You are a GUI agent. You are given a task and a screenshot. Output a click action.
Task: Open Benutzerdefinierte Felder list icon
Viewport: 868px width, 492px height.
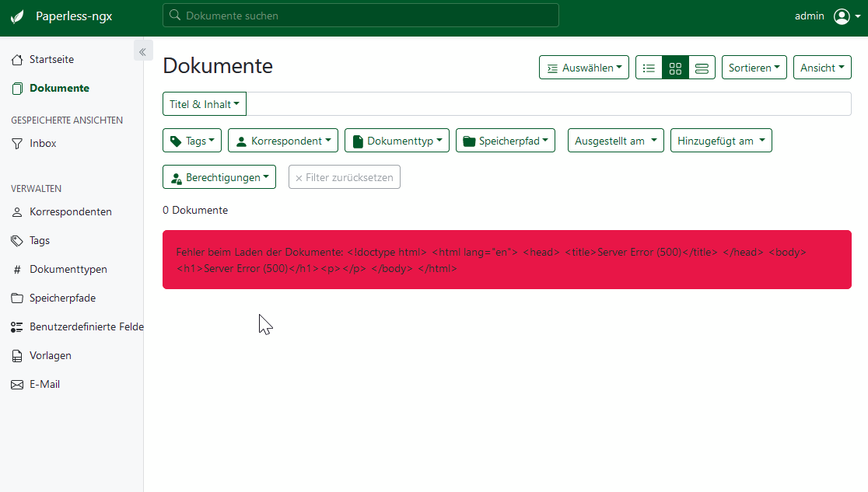pyautogui.click(x=16, y=326)
